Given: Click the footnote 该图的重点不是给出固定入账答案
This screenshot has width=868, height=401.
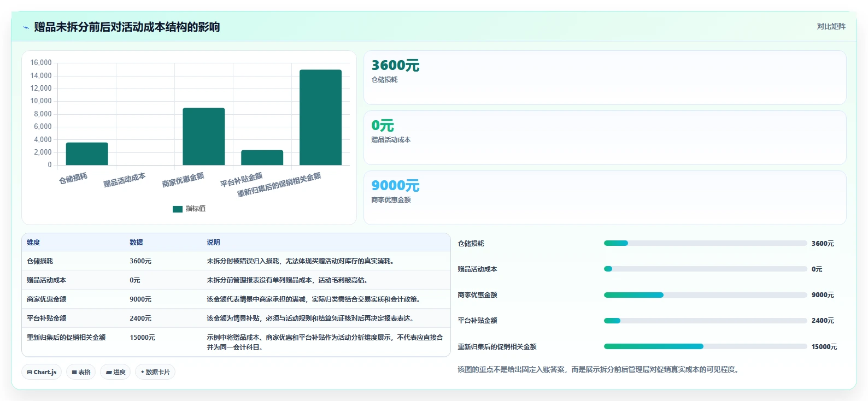Looking at the screenshot, I should (598, 370).
